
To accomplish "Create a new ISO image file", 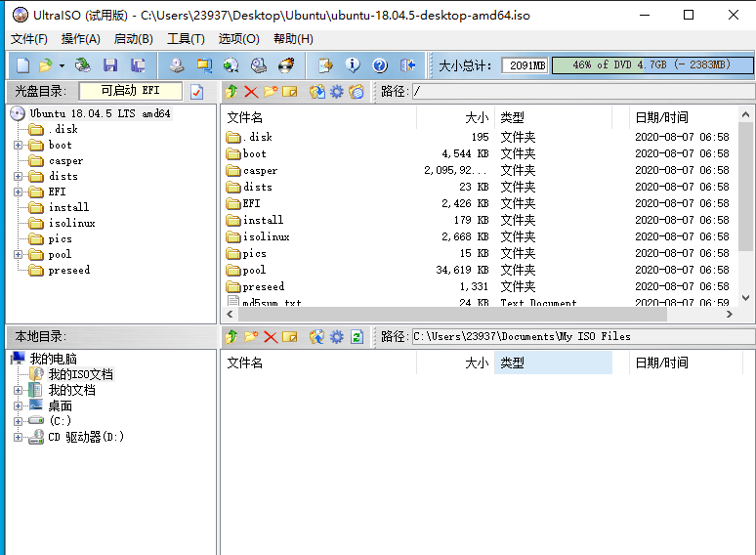I will coord(22,65).
